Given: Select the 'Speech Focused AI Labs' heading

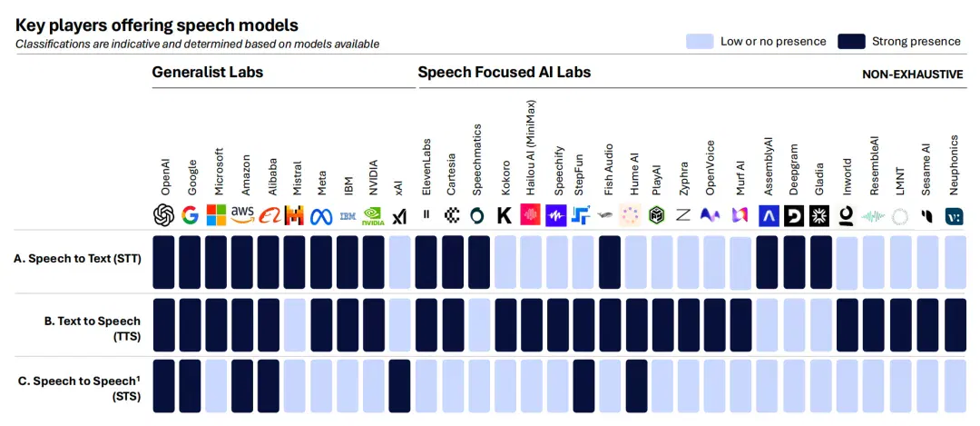Looking at the screenshot, I should (x=505, y=72).
